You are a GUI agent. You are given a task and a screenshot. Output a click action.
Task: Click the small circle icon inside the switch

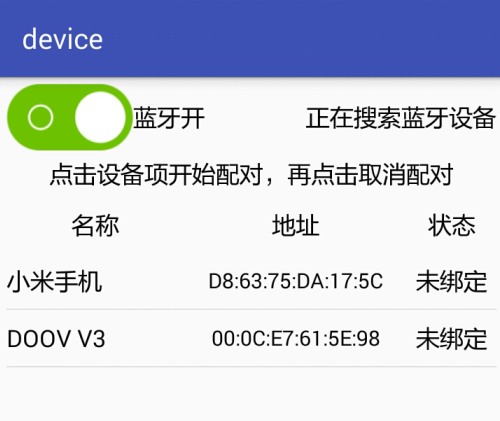(x=40, y=117)
